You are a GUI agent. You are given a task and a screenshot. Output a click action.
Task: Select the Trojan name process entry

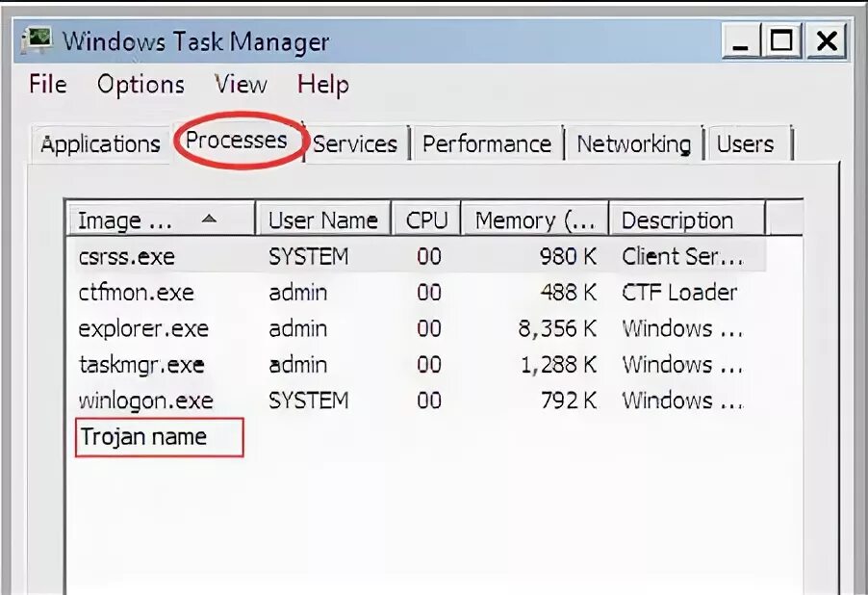coord(144,437)
